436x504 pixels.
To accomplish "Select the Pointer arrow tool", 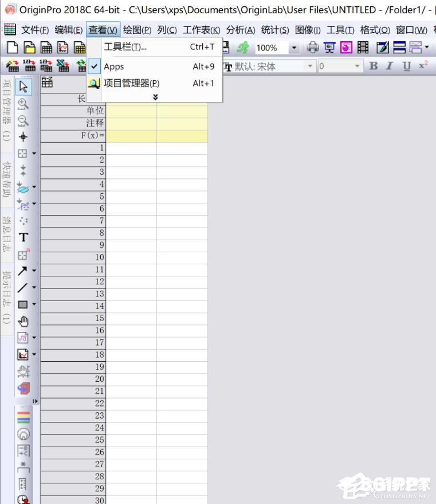I will click(x=23, y=87).
